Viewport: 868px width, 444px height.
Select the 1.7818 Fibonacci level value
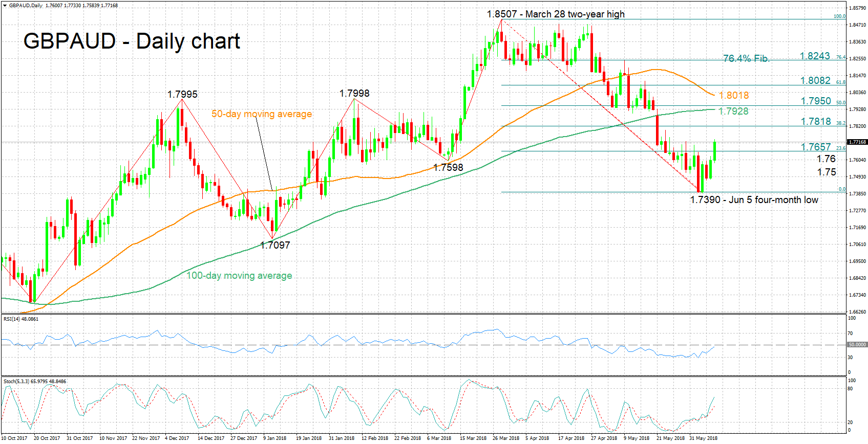tap(816, 121)
